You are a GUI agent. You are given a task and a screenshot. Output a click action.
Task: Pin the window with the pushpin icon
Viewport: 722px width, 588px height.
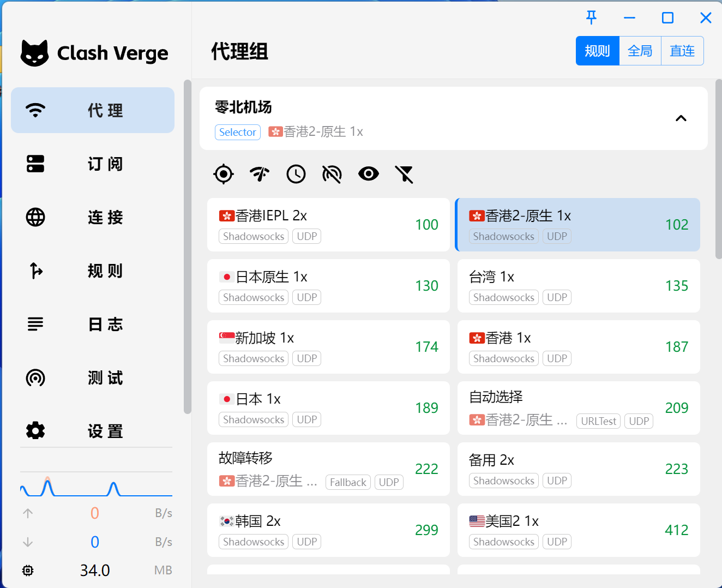click(x=591, y=17)
